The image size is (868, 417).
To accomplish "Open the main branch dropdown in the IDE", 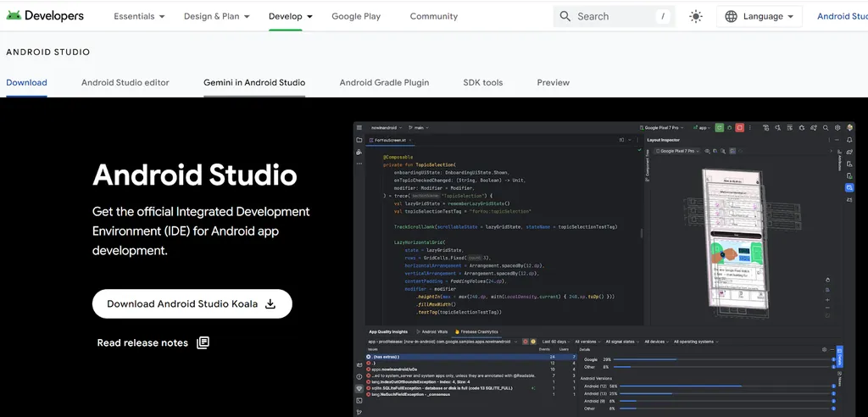I will pos(419,127).
